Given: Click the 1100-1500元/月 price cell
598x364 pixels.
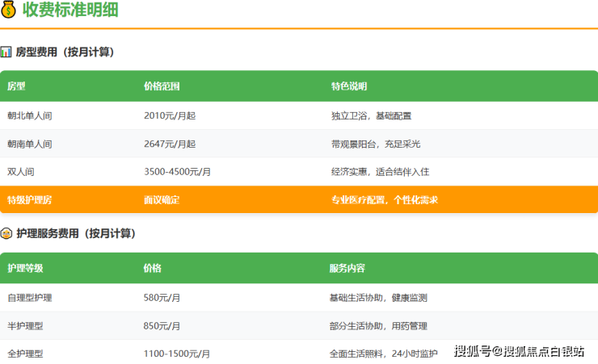Looking at the screenshot, I should [177, 354].
